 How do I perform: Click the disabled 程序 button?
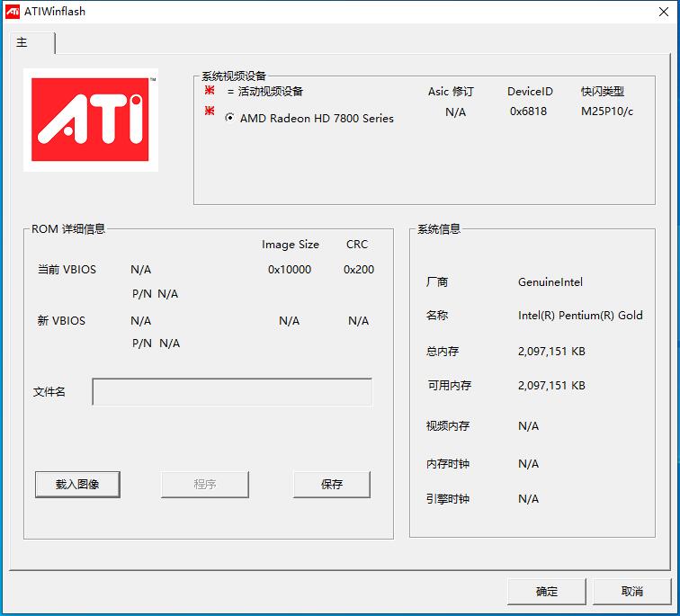(205, 484)
